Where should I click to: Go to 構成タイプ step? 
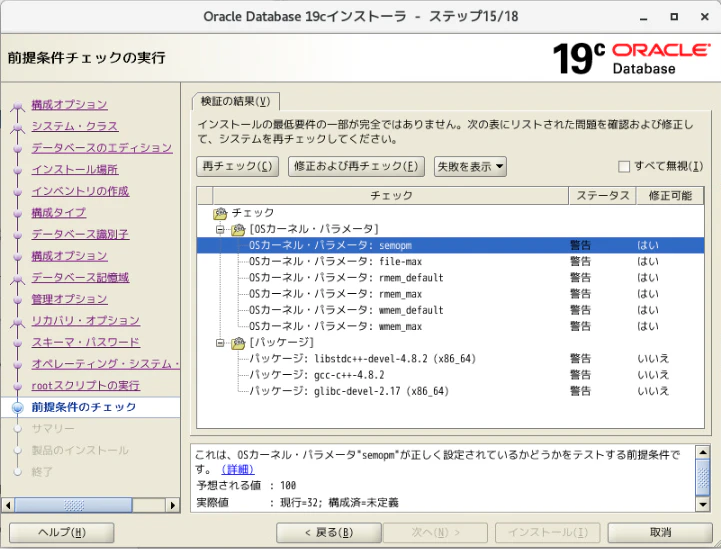click(x=58, y=213)
